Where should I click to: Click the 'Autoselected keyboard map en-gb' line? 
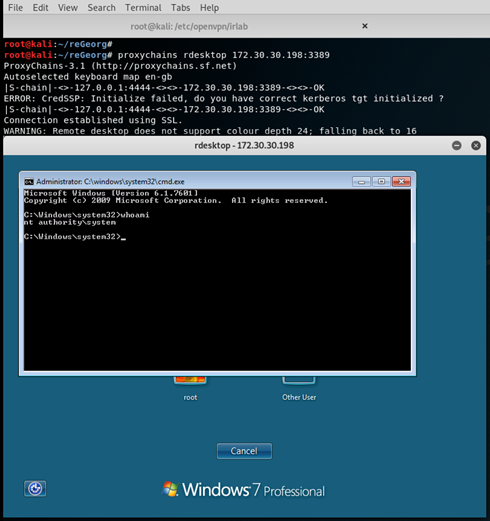tap(88, 77)
